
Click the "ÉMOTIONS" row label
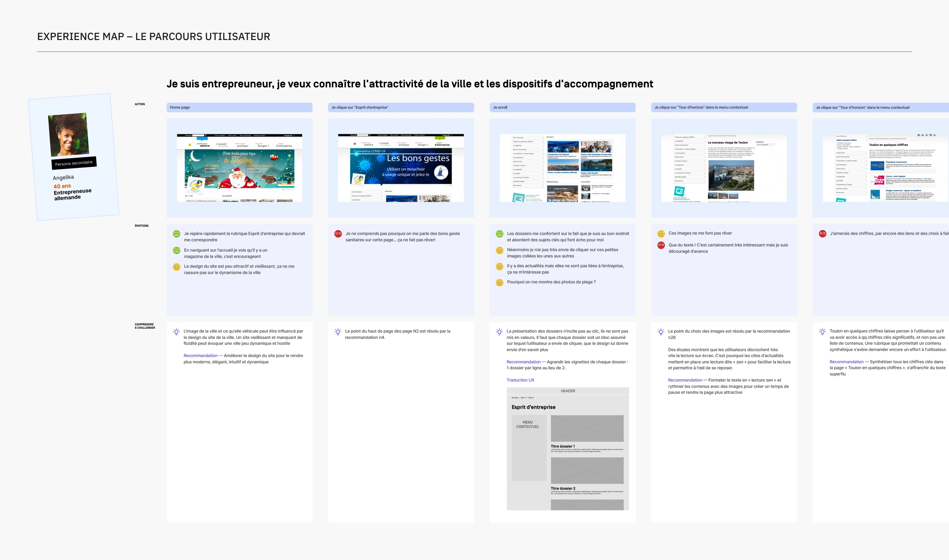point(142,226)
